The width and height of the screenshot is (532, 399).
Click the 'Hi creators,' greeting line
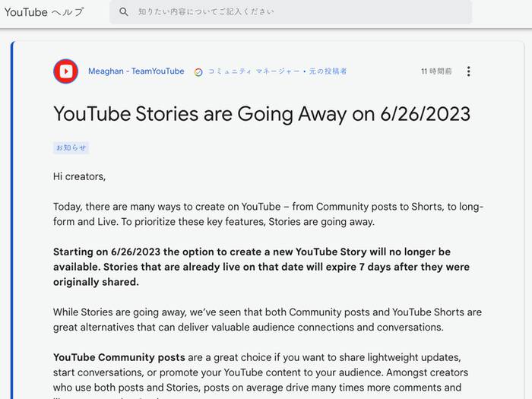[79, 176]
